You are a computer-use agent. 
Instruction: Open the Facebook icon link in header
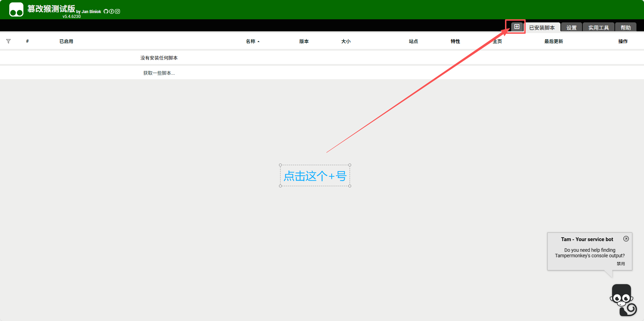(112, 11)
